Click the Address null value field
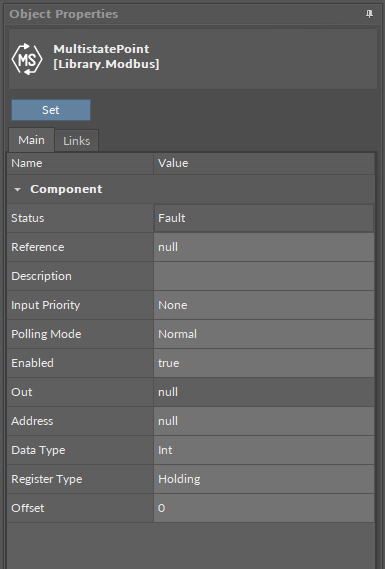 point(264,421)
